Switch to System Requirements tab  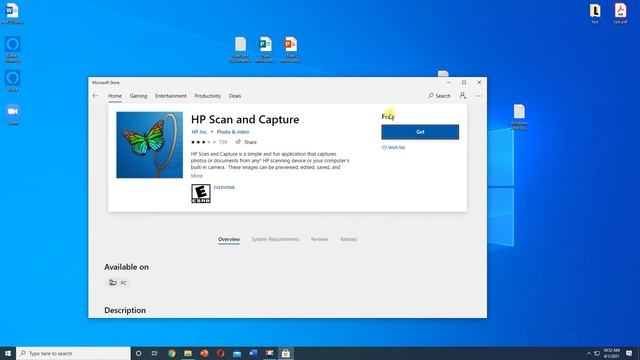(x=275, y=240)
